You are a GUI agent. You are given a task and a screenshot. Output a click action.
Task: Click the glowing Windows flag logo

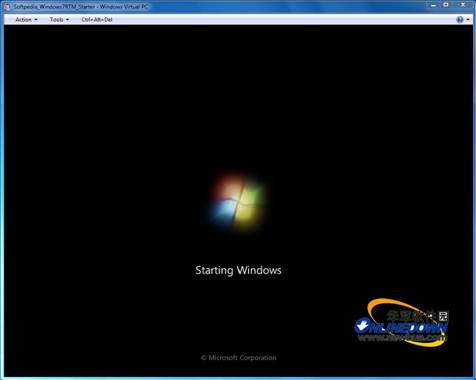237,203
